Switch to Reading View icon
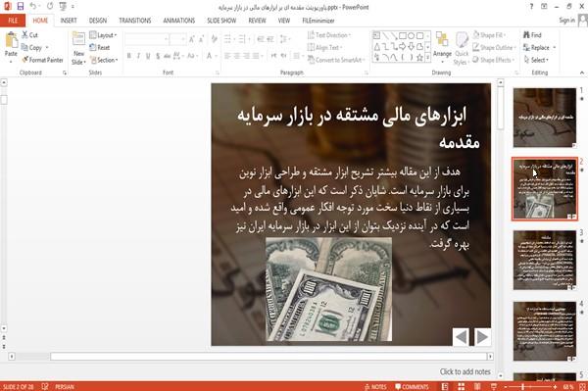The width and height of the screenshot is (588, 391). coord(477,386)
